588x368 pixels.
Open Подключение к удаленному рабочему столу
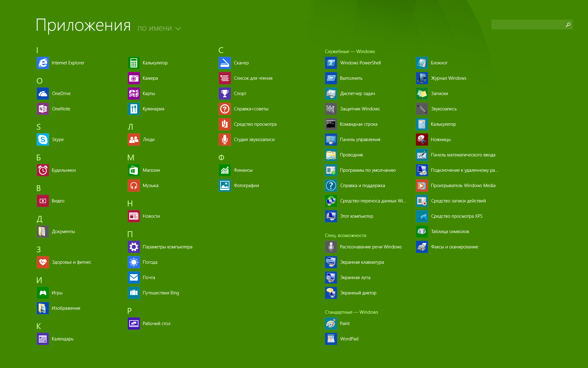point(457,170)
